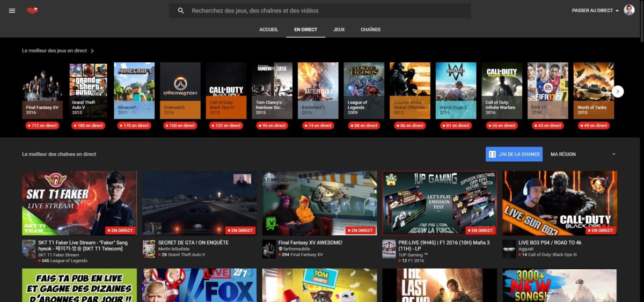
Task: Click the YouTube Gaming logo
Action: click(x=32, y=11)
